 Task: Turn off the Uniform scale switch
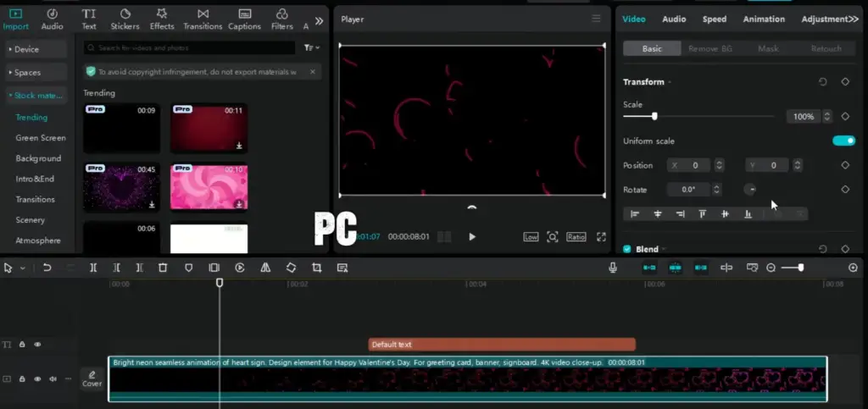click(x=843, y=141)
